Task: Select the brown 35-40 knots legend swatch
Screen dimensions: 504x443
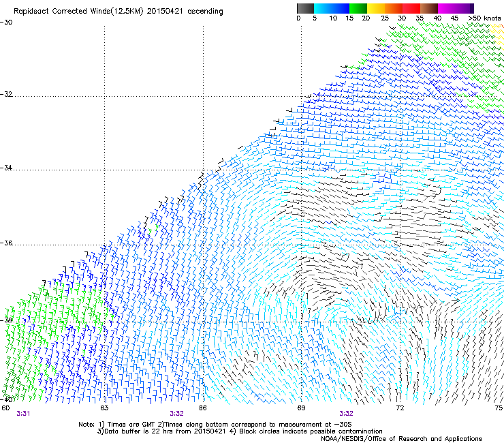Action: point(429,8)
